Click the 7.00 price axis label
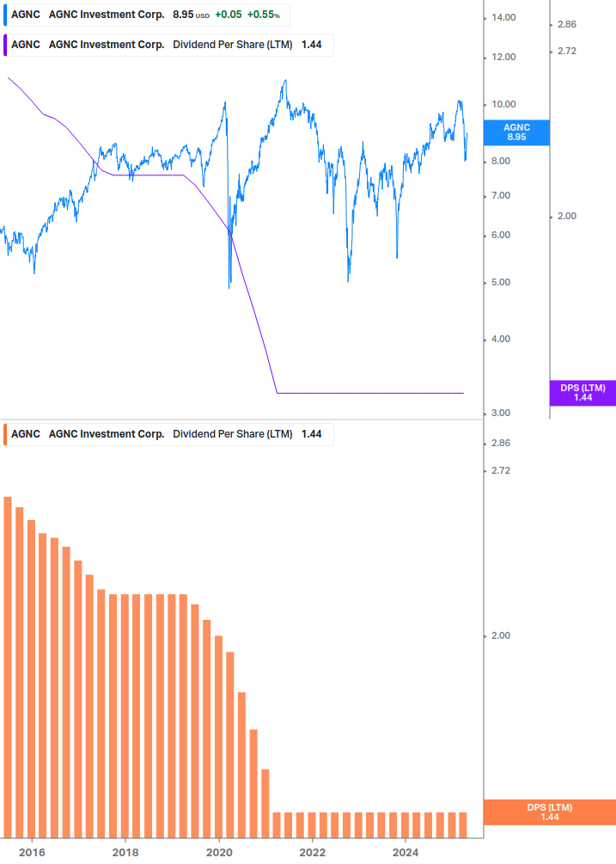Screen dimensions: 616x864 click(500, 196)
